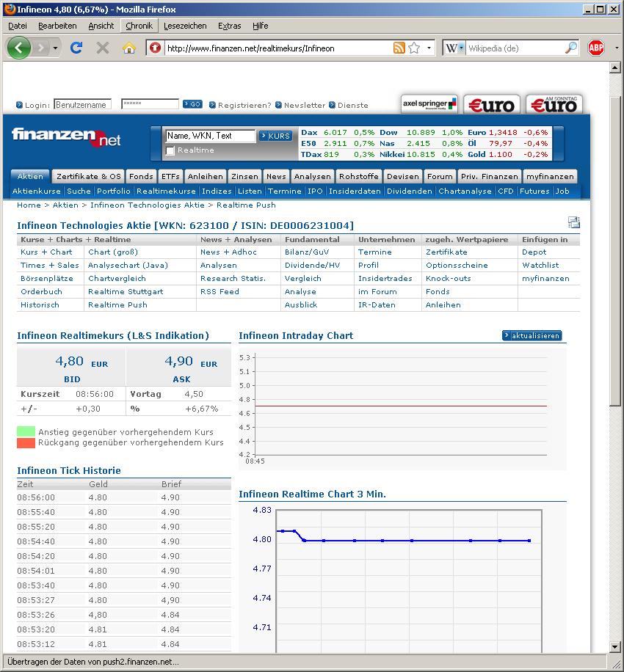
Task: Click the login GO button
Action: pyautogui.click(x=192, y=103)
